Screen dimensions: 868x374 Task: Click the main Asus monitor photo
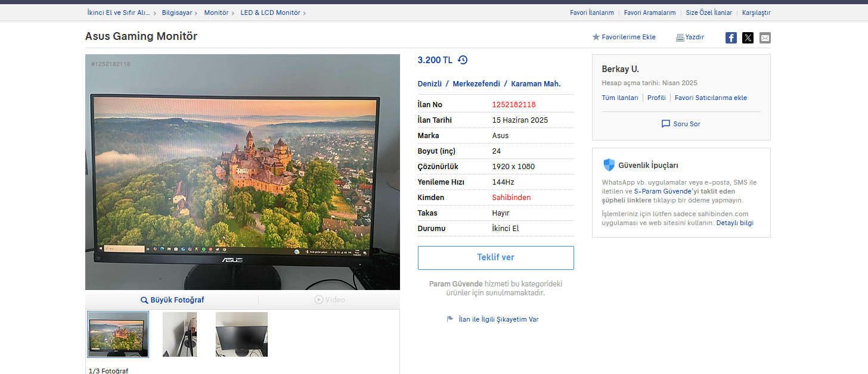pyautogui.click(x=243, y=172)
